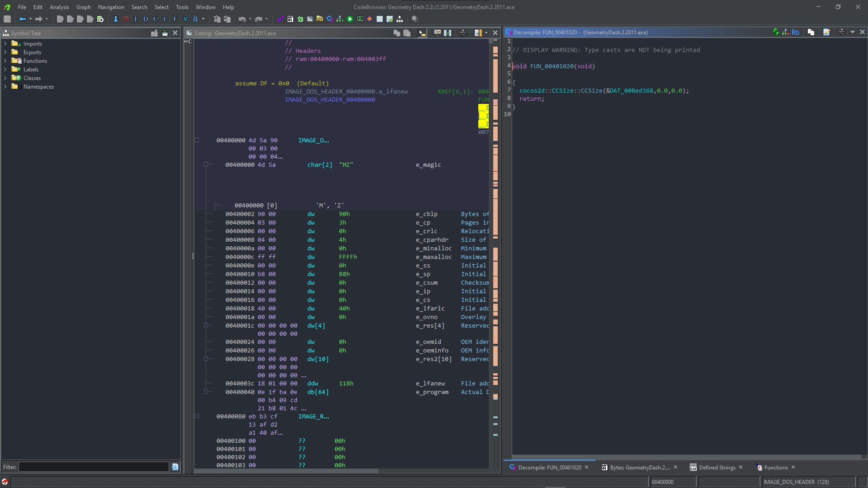This screenshot has width=868, height=488.
Task: Toggle the 'V' navigation icon
Action: point(185,19)
